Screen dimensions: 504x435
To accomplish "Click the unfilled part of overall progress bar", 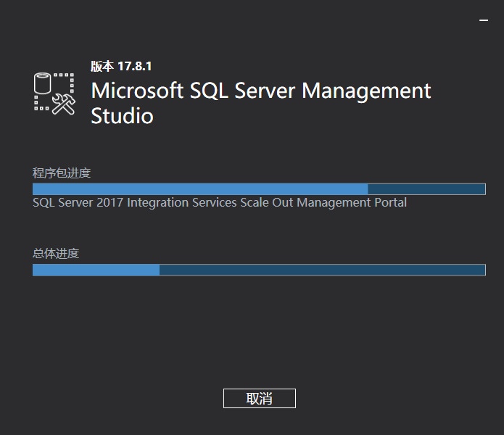I will point(322,270).
